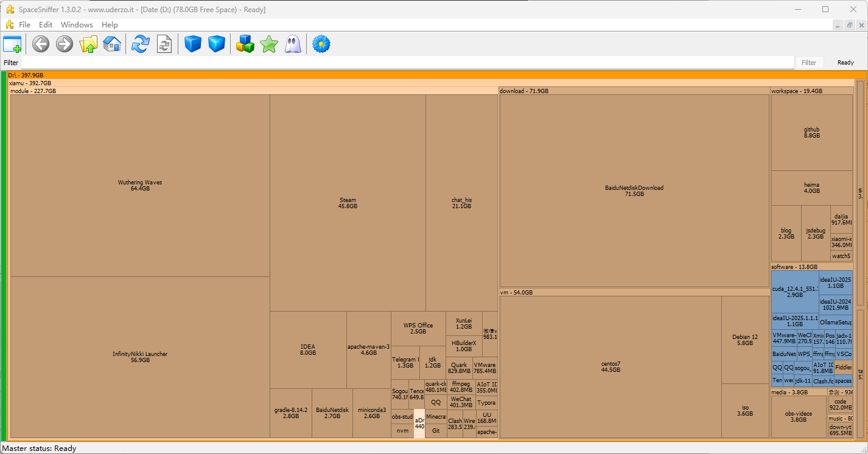Click the document rescan icon

(164, 44)
